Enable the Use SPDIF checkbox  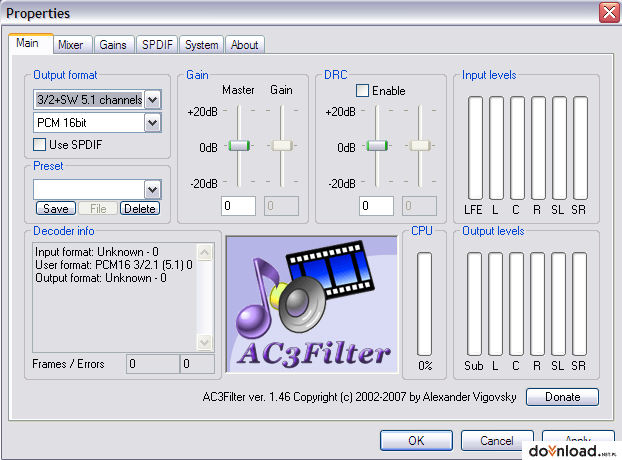click(39, 144)
